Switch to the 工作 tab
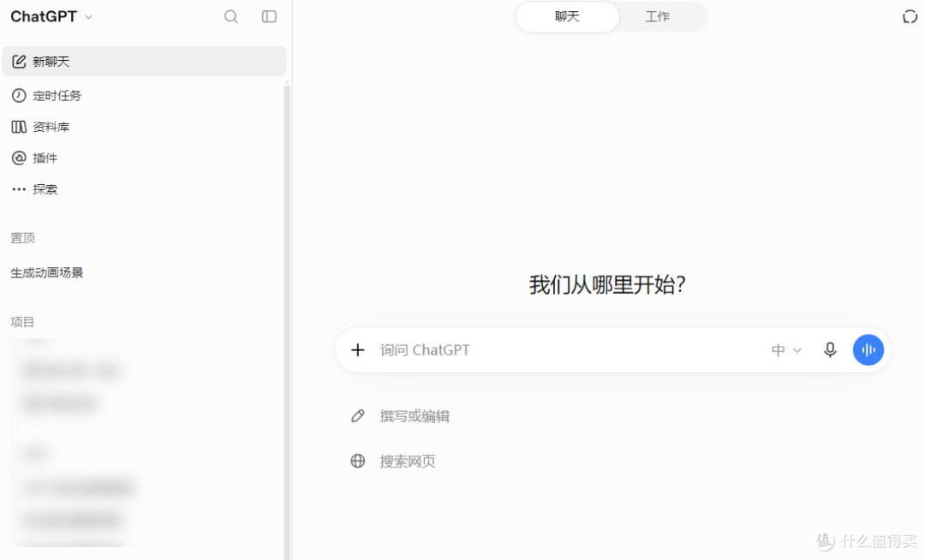Viewport: 925px width, 560px height. pyautogui.click(x=657, y=16)
